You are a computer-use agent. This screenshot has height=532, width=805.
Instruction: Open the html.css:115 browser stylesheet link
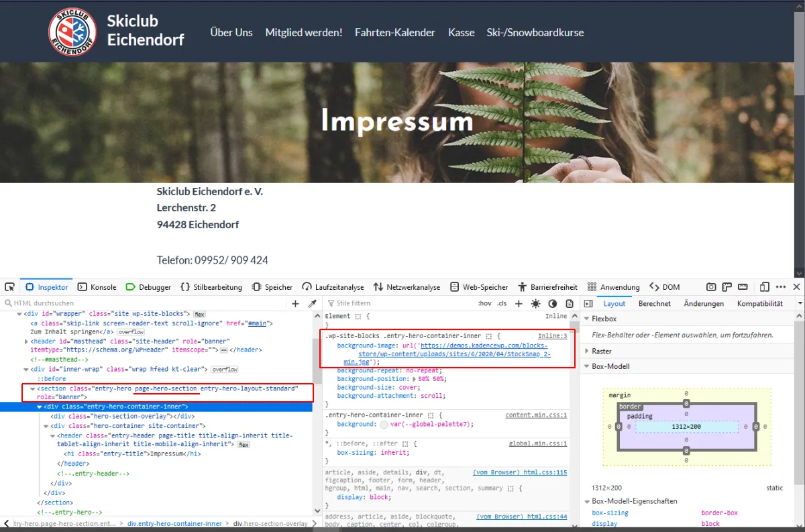point(520,472)
